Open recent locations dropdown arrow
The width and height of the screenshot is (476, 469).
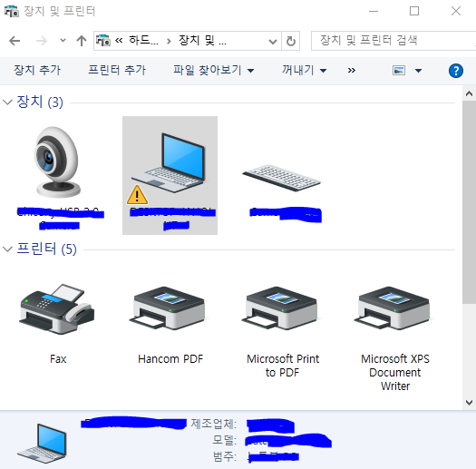pyautogui.click(x=63, y=40)
